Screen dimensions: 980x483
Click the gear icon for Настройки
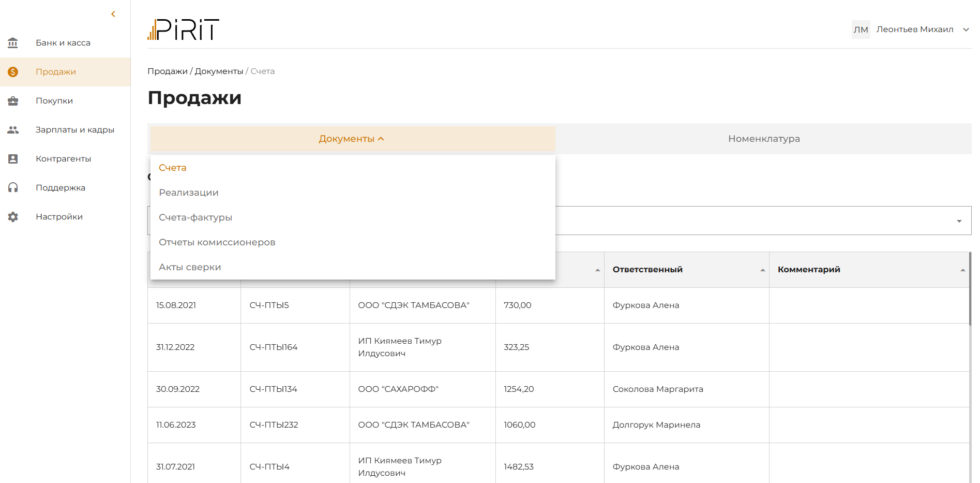click(x=13, y=217)
